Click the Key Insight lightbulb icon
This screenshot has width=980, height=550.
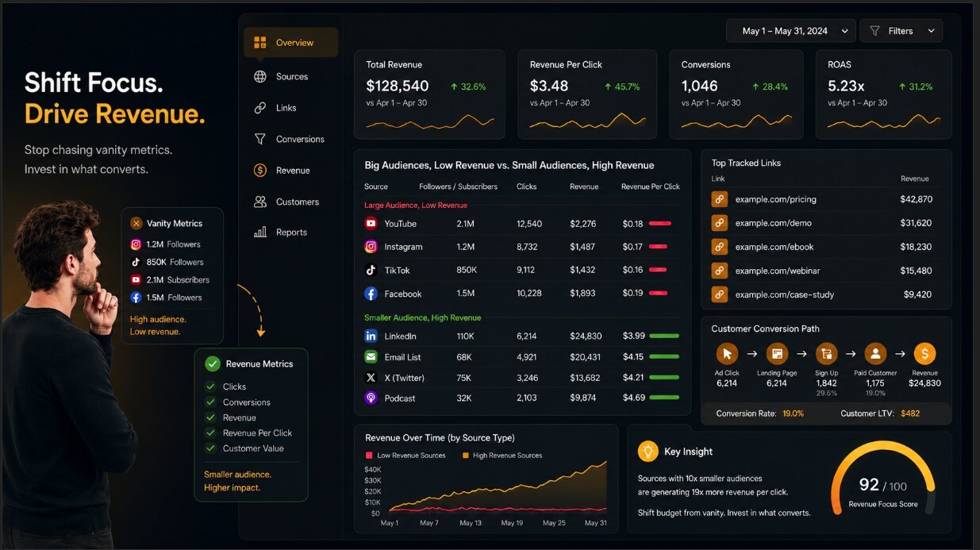[648, 451]
